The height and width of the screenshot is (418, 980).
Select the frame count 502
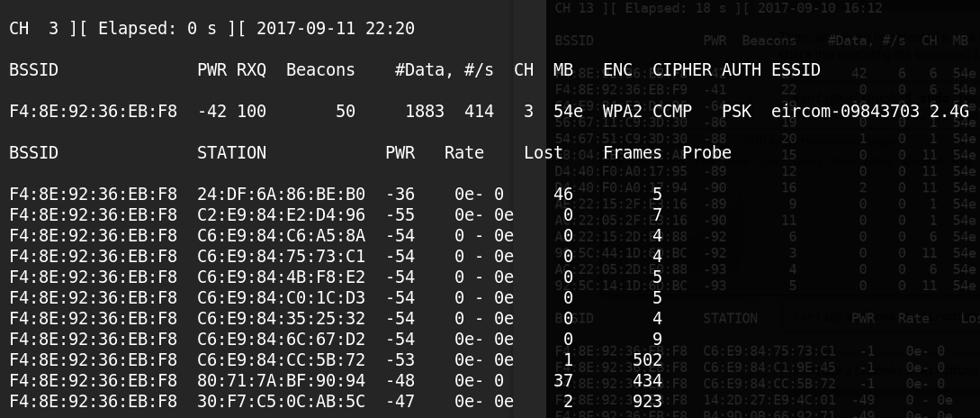pyautogui.click(x=647, y=359)
